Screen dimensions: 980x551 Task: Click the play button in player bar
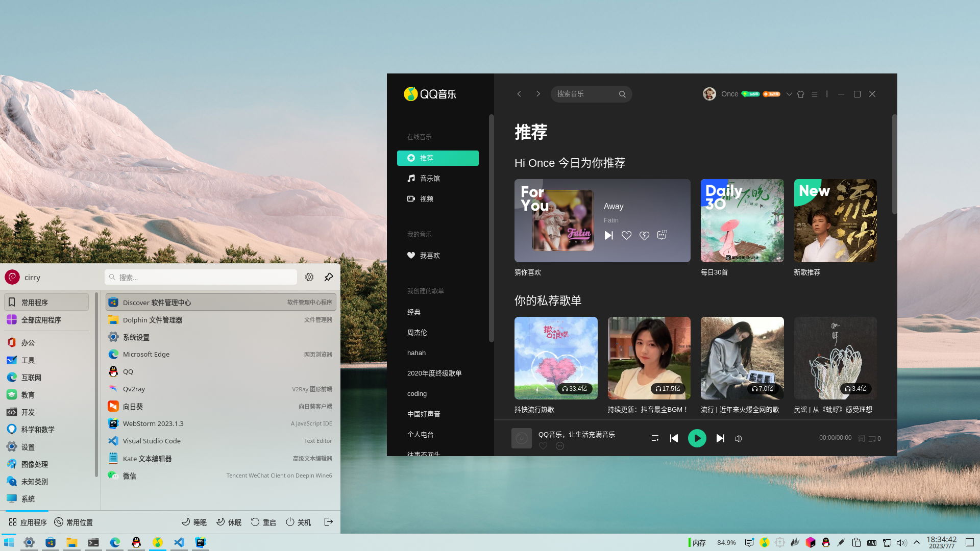pyautogui.click(x=697, y=438)
